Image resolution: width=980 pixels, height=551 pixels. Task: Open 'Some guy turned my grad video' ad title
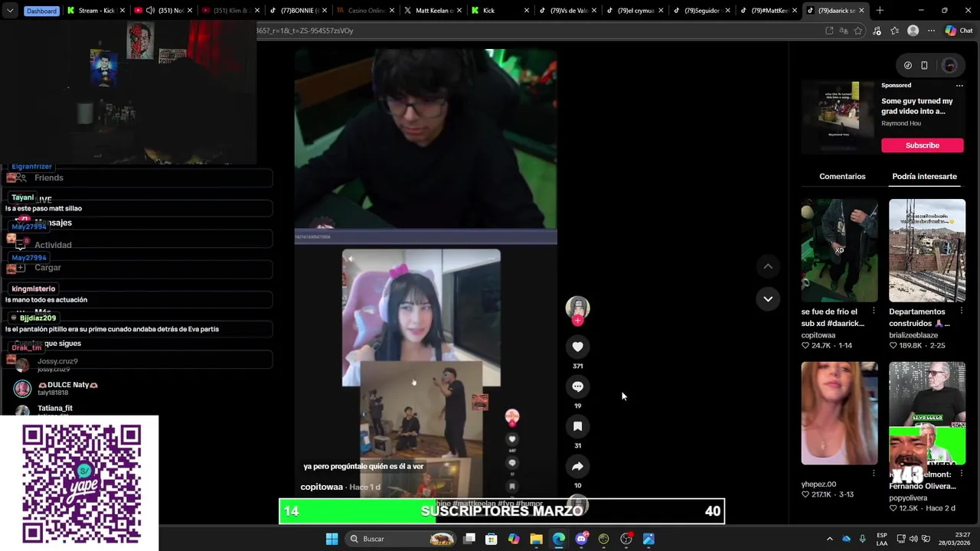click(x=917, y=106)
